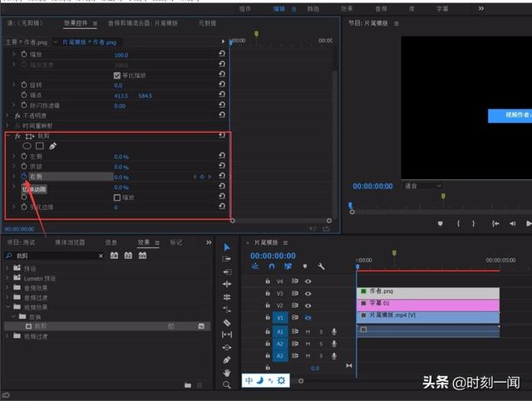Switch to the 媒体浏览器 tab

70,242
